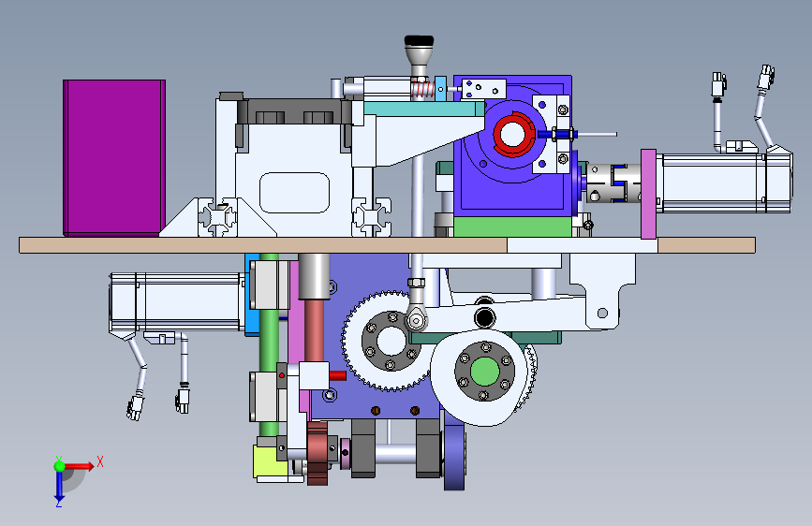Screen dimensions: 812x526
Task: Select the pivot hole on the right hanging bracket
Action: pos(602,314)
